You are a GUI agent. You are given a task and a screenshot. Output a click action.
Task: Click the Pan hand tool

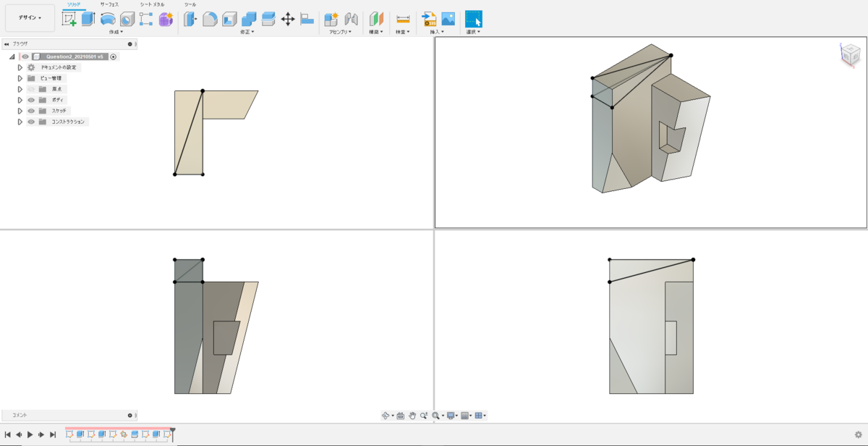412,416
